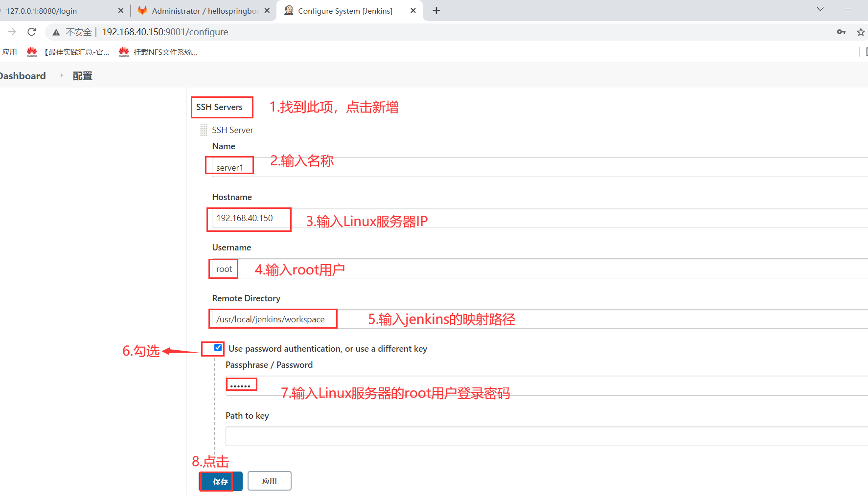868x495 pixels.
Task: Click the 保存 save button
Action: [x=221, y=481]
